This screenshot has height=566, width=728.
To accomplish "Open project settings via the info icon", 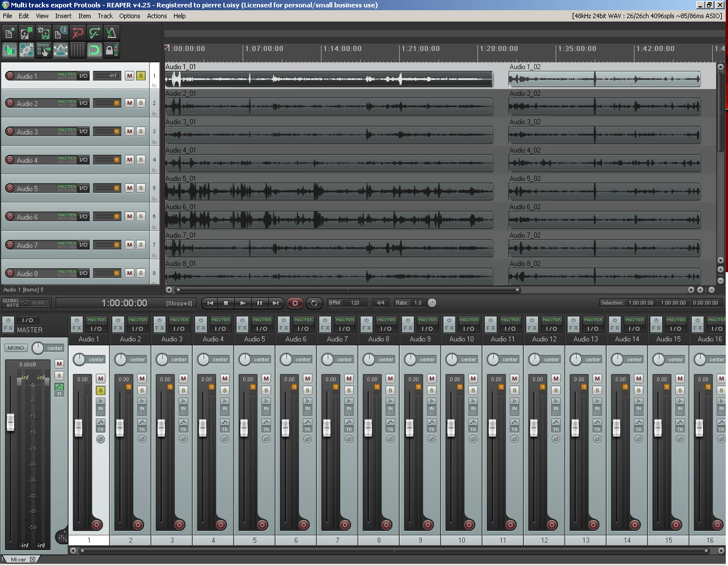I will [60, 33].
